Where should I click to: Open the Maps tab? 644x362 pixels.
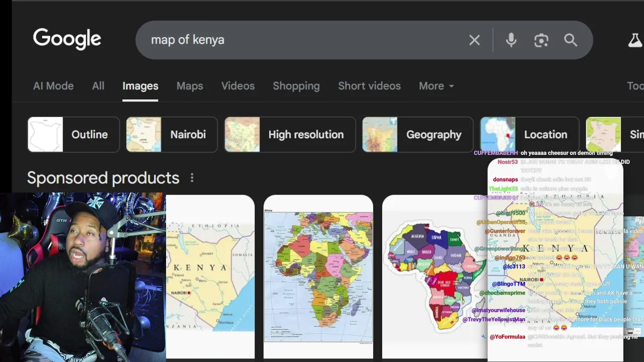tap(190, 86)
